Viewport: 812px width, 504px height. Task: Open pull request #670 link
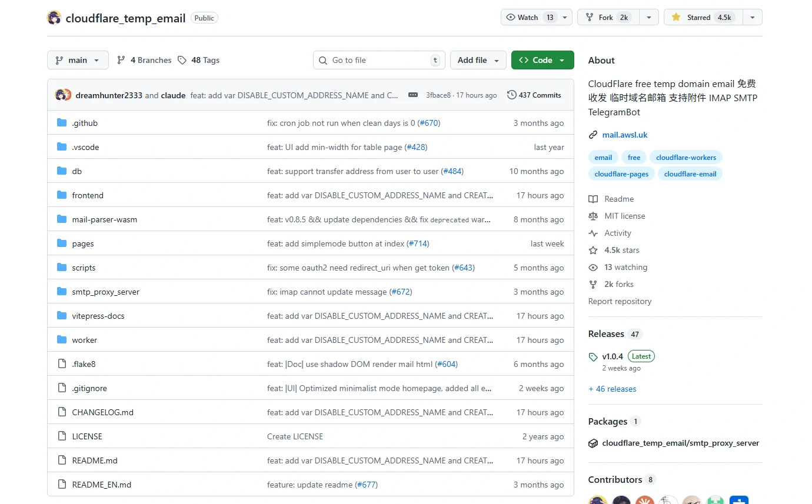(430, 123)
